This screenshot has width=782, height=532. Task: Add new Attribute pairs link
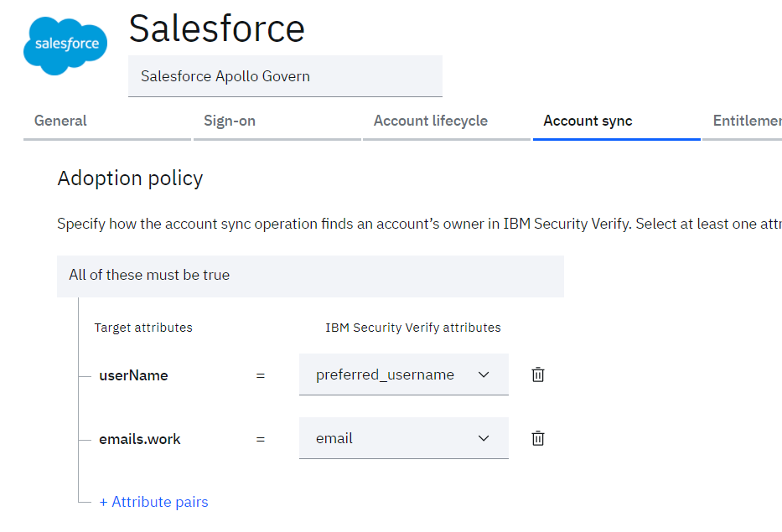coord(153,502)
